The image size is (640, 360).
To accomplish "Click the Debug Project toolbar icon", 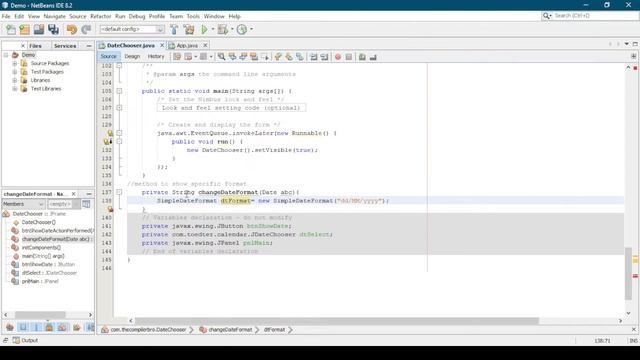I will coord(223,29).
